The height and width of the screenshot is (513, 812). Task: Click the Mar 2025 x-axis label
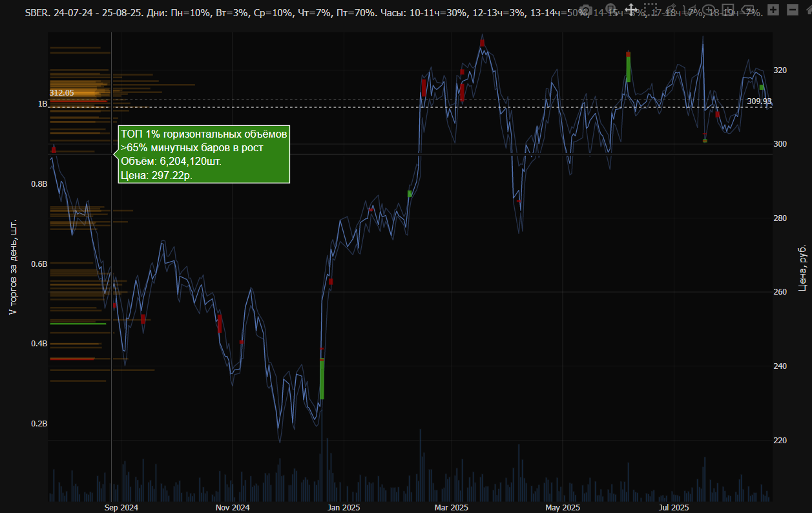[451, 508]
